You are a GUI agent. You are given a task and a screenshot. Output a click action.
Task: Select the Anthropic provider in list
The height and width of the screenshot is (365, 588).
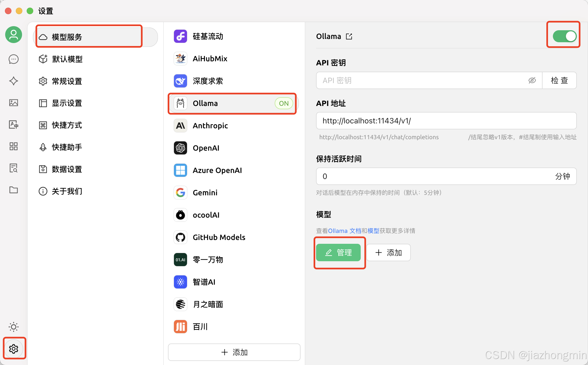tap(210, 126)
